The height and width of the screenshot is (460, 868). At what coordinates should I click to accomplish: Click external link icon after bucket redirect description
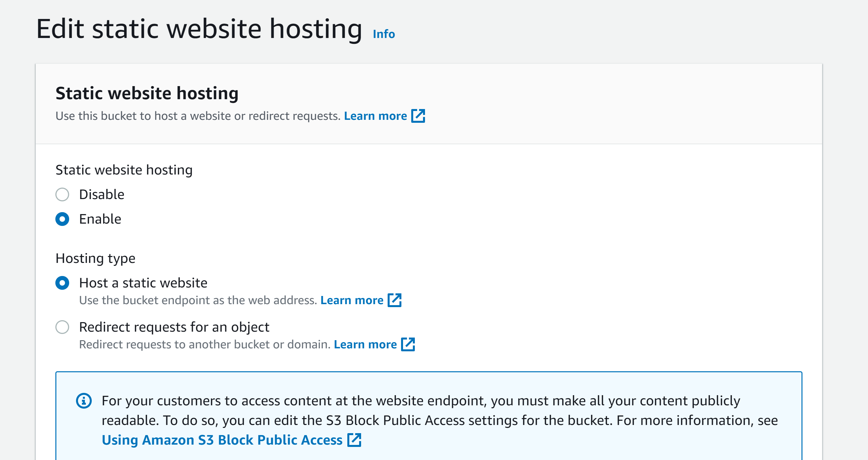tap(418, 116)
